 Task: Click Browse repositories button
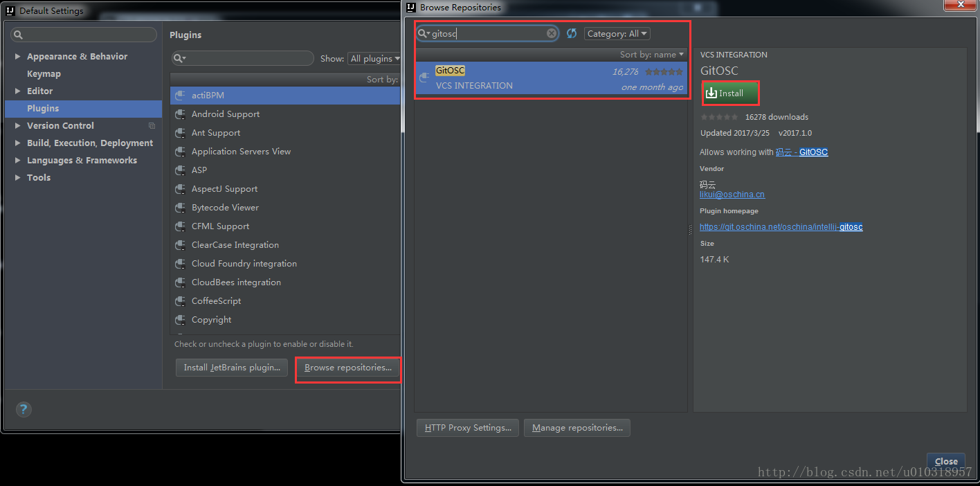(348, 368)
